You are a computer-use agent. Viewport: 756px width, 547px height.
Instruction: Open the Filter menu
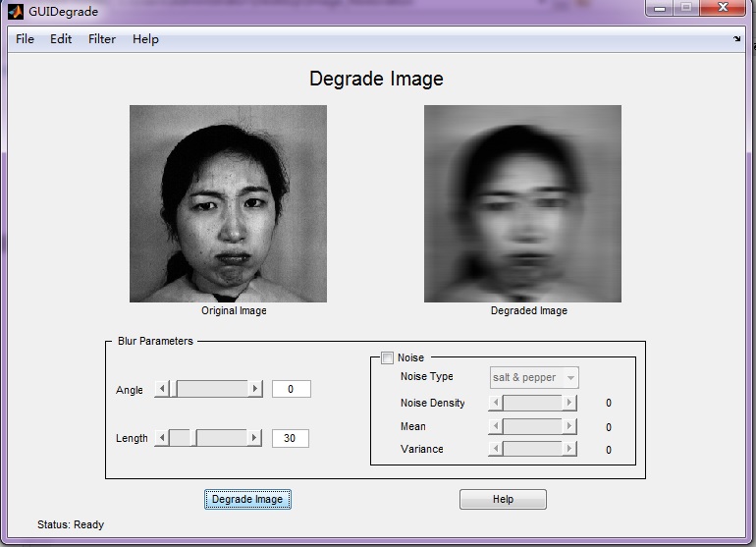pos(102,39)
